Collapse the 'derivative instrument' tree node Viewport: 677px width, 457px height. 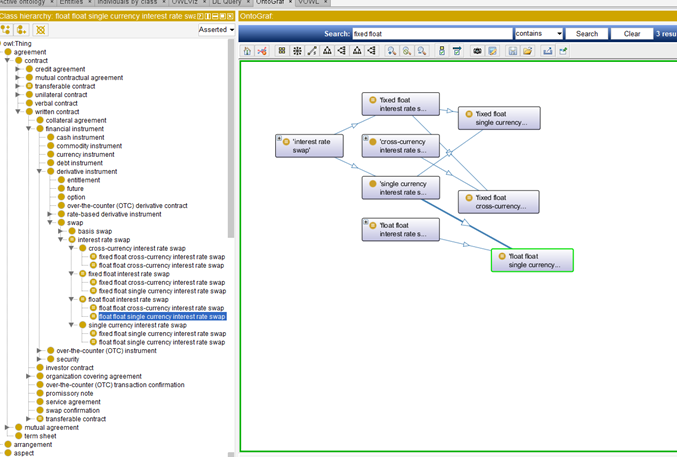click(x=39, y=171)
